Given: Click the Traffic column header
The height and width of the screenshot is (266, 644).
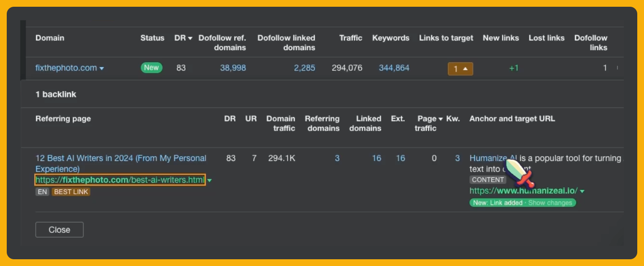Looking at the screenshot, I should [351, 38].
